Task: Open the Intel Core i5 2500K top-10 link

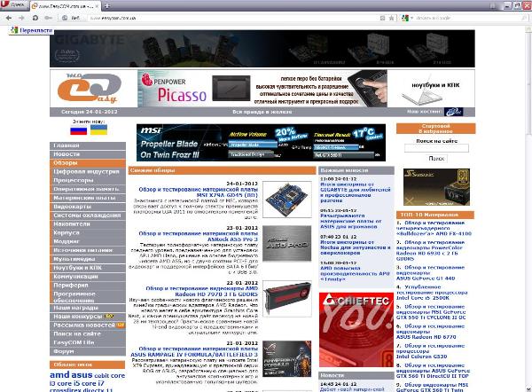Action: 432,293
